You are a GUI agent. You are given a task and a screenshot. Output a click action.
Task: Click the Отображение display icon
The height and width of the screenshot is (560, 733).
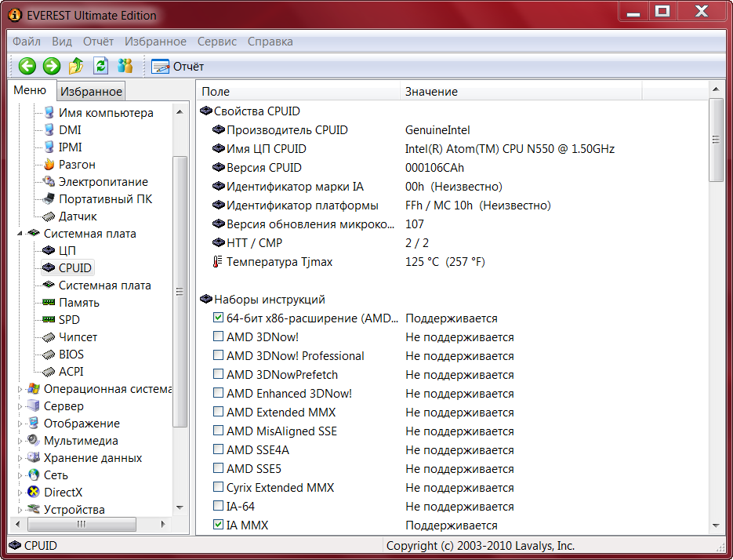[x=34, y=423]
